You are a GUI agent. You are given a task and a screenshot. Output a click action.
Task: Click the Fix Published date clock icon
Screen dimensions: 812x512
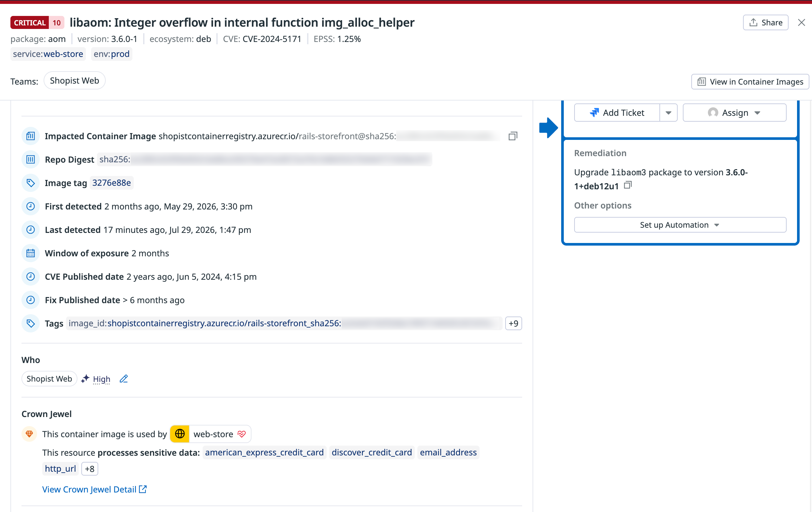(x=31, y=300)
